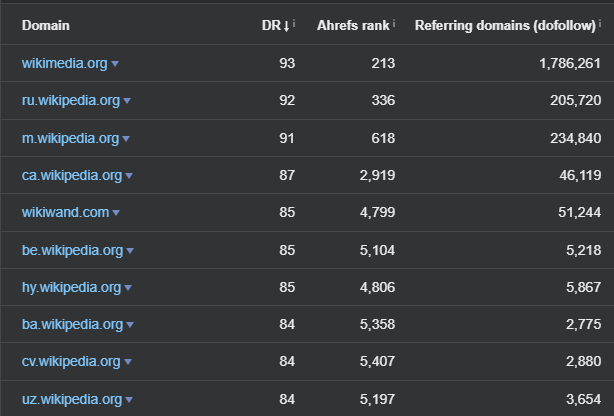Click the Ahrefs rank info icon
Screen dimensions: 614x416
pyautogui.click(x=395, y=20)
